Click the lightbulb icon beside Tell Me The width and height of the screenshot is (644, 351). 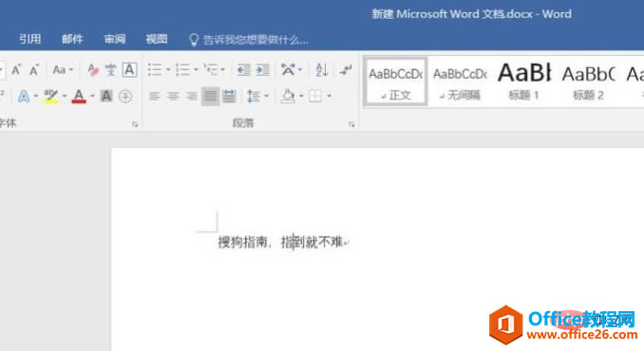click(x=194, y=40)
